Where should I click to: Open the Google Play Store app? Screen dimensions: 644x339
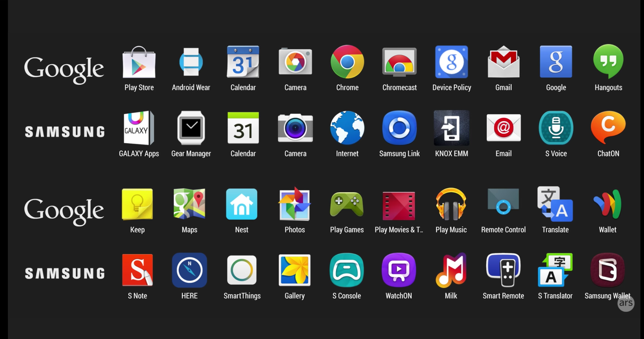[x=139, y=62]
